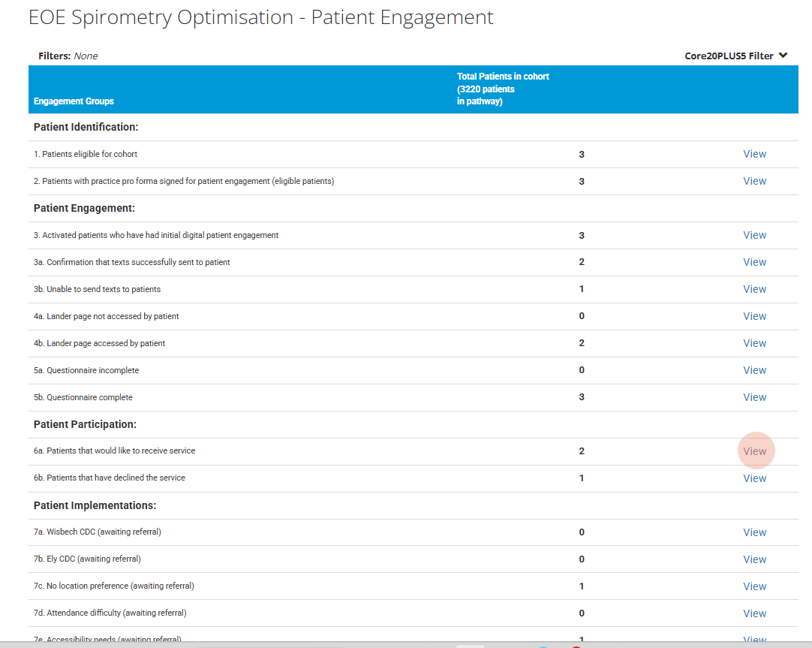The width and height of the screenshot is (812, 648).
Task: Click count value in Unable to send texts row
Action: coord(582,289)
